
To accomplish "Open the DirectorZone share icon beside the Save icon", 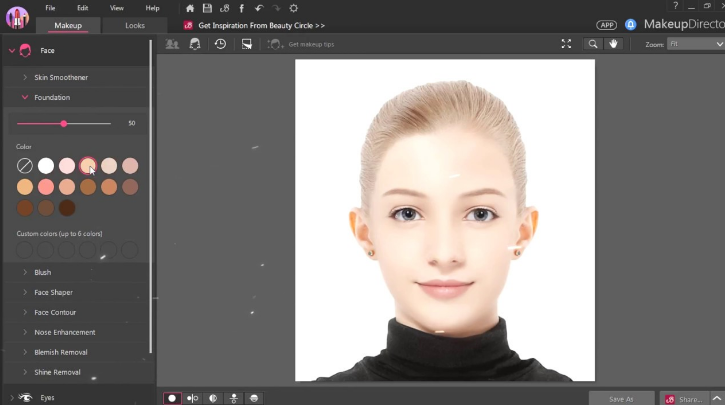I will (x=225, y=8).
